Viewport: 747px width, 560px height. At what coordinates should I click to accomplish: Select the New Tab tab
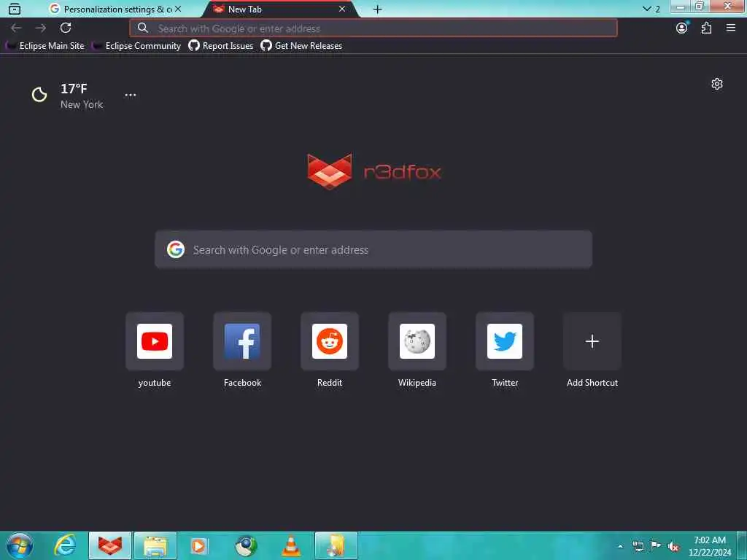click(x=280, y=9)
